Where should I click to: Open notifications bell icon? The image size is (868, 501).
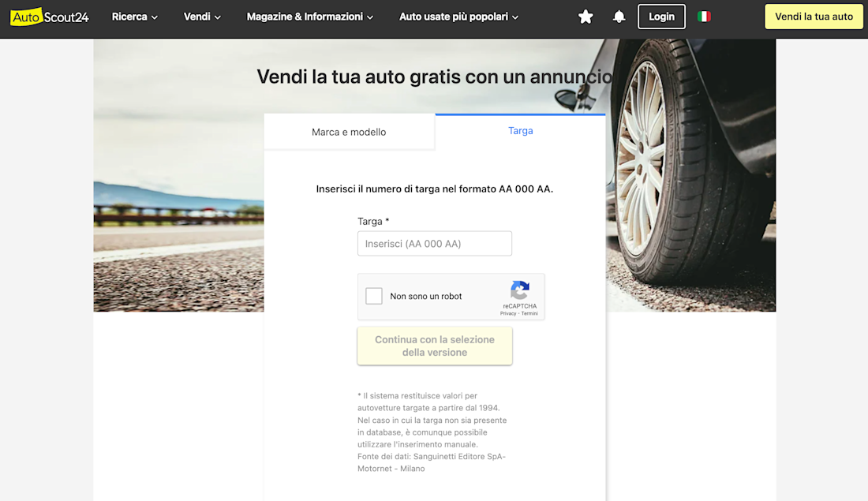619,17
